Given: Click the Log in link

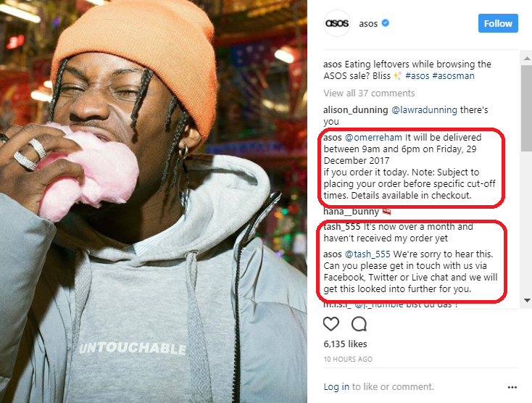Looking at the screenshot, I should [x=336, y=387].
